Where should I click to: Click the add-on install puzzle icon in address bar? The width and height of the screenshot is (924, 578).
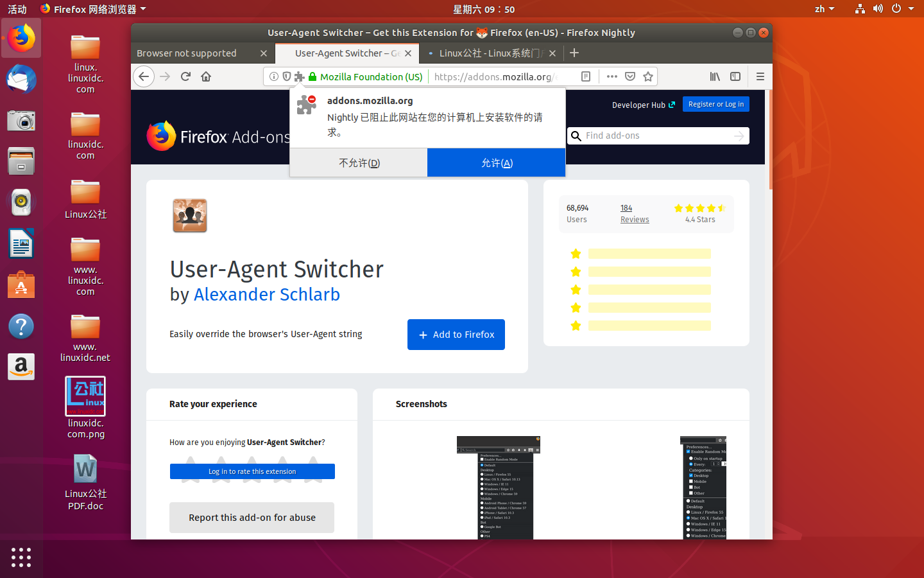click(299, 76)
